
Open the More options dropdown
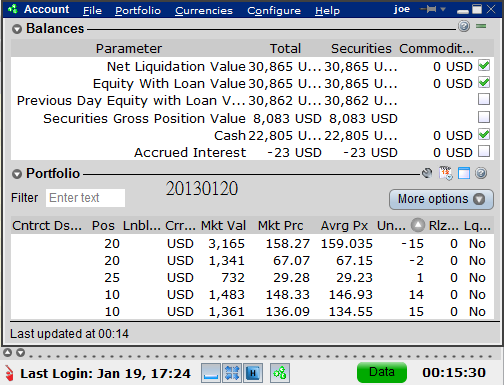[x=441, y=199]
